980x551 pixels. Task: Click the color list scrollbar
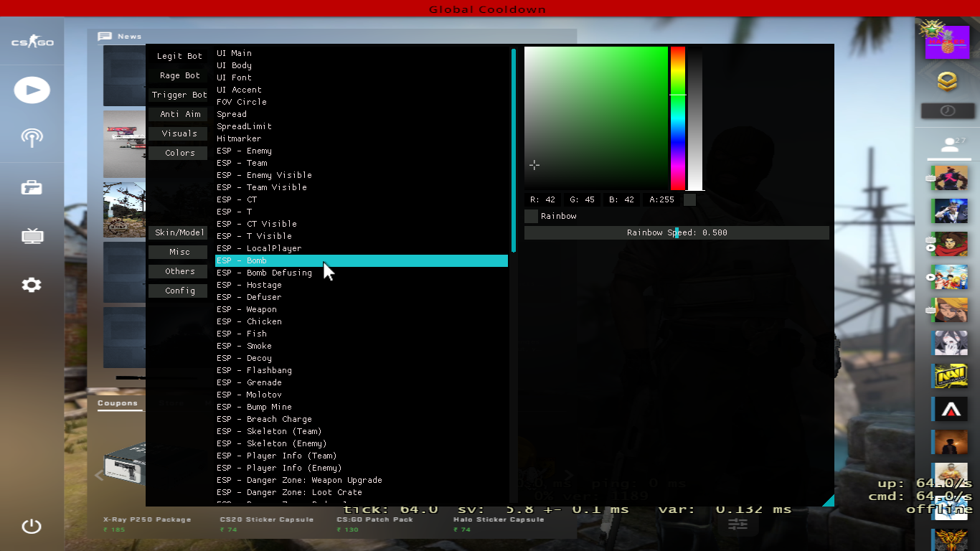point(514,151)
